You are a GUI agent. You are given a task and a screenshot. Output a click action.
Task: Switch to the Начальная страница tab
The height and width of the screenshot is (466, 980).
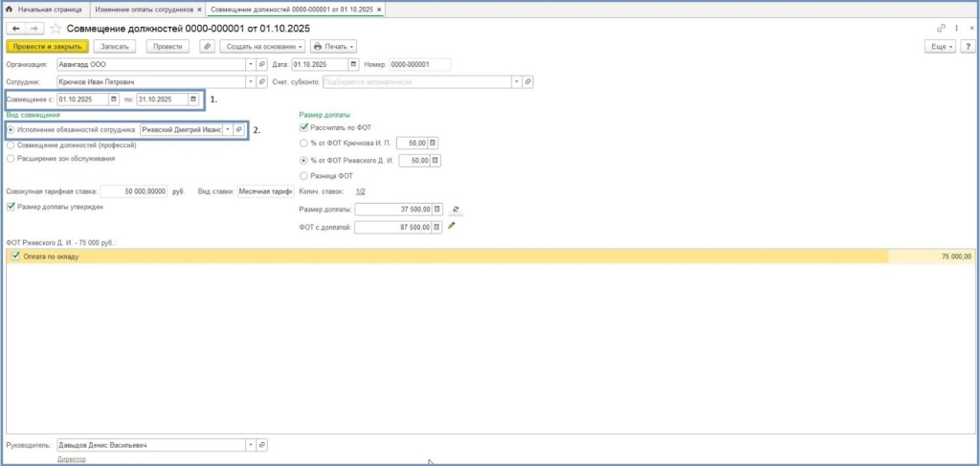[44, 9]
